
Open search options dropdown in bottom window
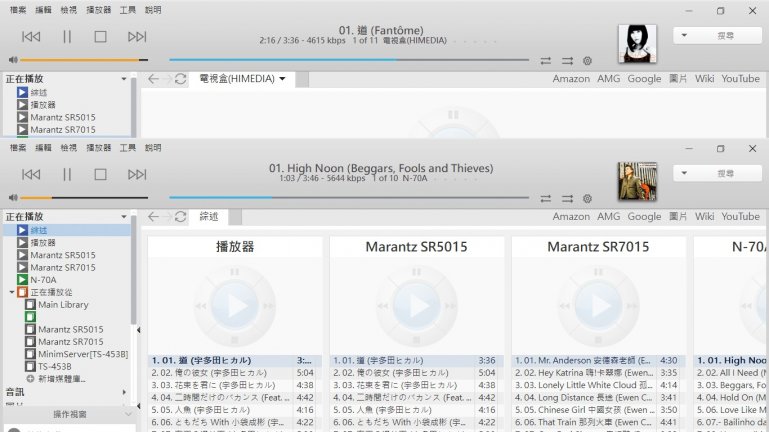point(684,173)
